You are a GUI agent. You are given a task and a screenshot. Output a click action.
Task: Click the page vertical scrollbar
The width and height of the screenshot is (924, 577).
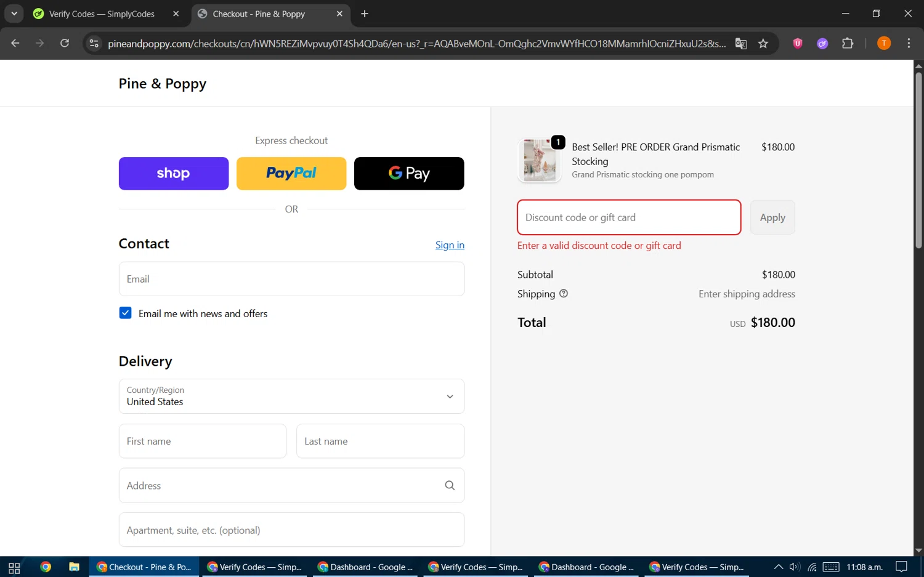[x=918, y=160]
